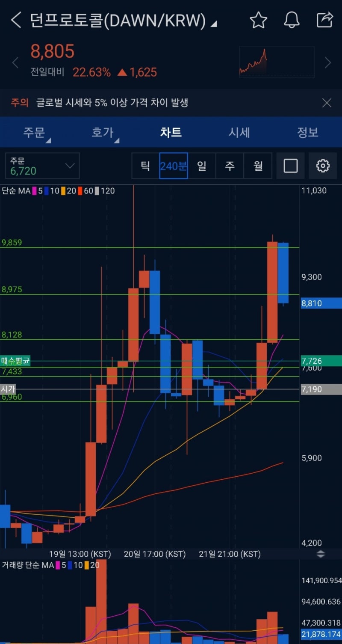Screen dimensions: 342x644
Task: Select the 월 monthly chart interval
Action: 258,166
